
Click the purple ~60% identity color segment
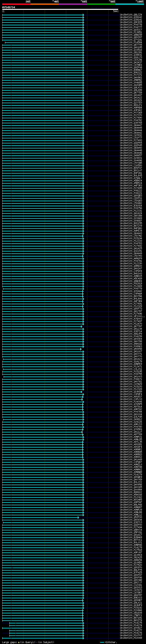[x=73, y=4]
